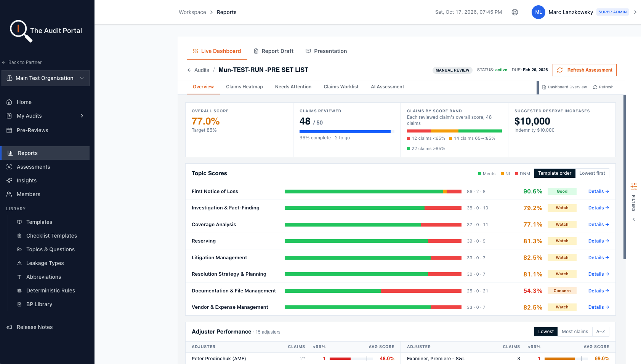641x364 pixels.
Task: Click the Live Dashboard grid icon
Action: coord(196,51)
